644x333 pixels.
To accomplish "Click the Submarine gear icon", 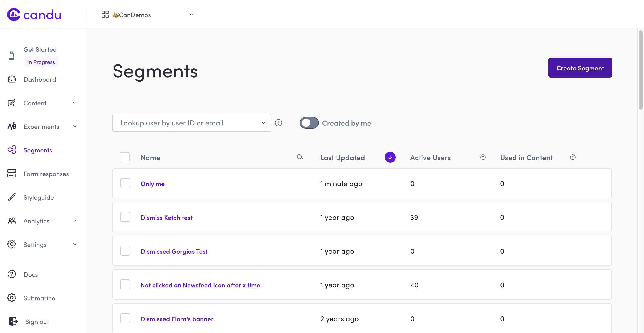I will click(12, 298).
